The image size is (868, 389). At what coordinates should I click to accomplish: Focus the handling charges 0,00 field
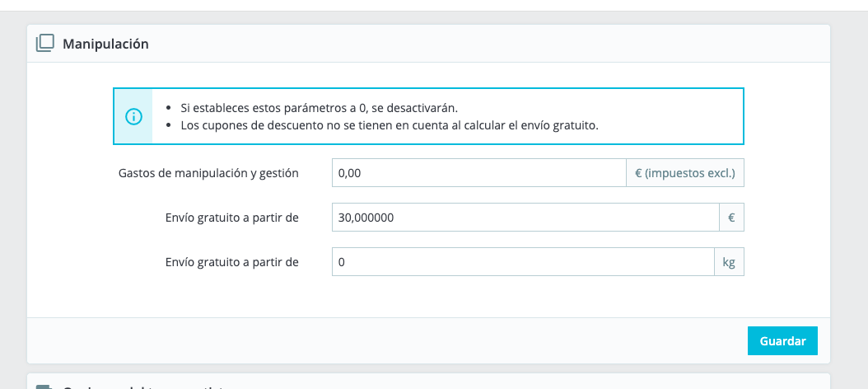click(x=479, y=173)
